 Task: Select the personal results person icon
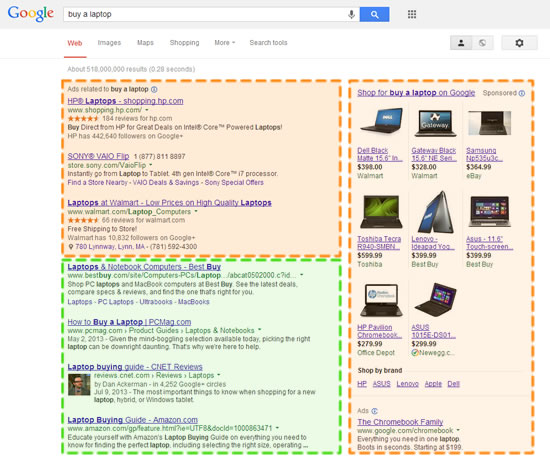coord(461,43)
